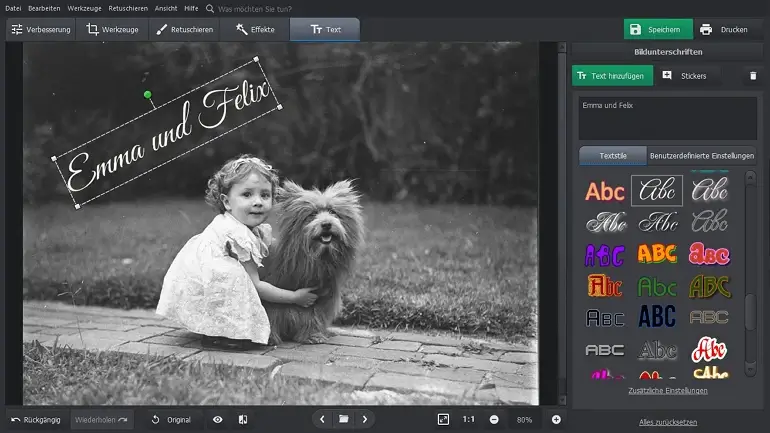Zoom out with minus icon
This screenshot has height=433, width=770.
494,420
